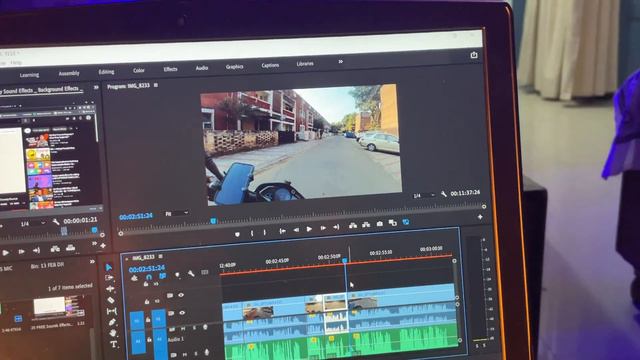Open Program monitor Fit zoom dropdown
Viewport: 640px width, 360px height.
pos(177,213)
